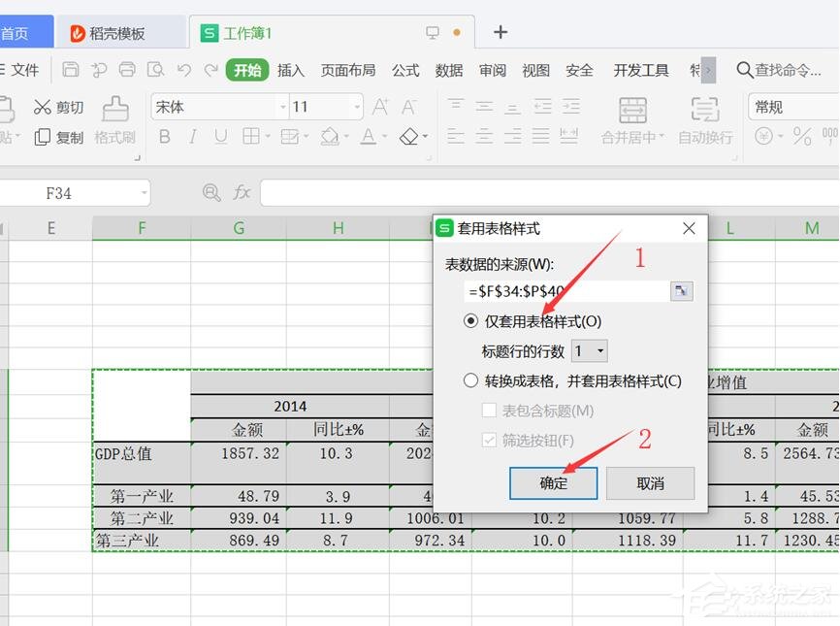
Task: Select the 仅套用表格样式 radio button
Action: click(470, 320)
